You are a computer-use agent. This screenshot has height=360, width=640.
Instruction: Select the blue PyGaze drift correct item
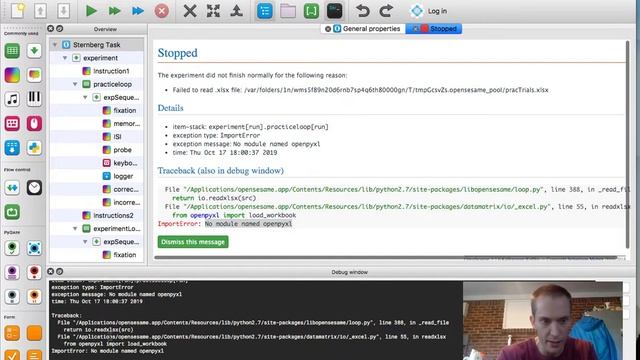pos(34,248)
